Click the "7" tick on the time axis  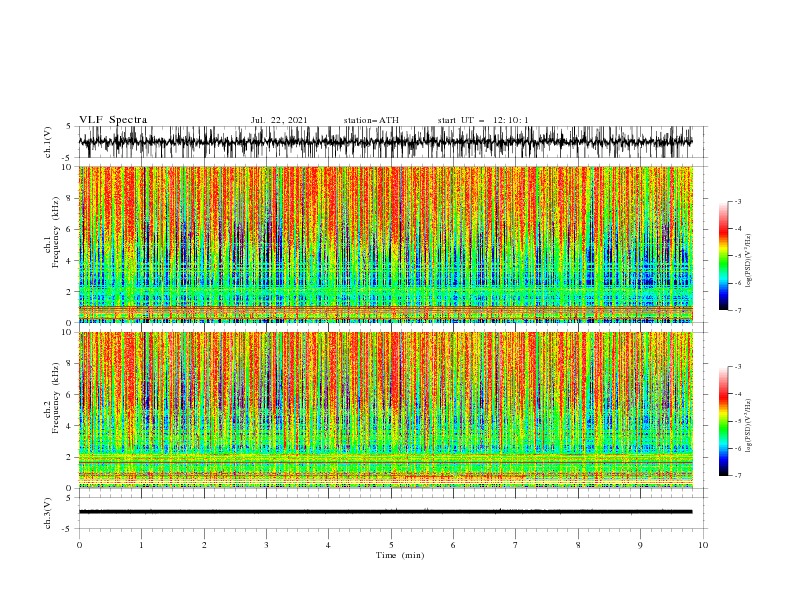(516, 545)
